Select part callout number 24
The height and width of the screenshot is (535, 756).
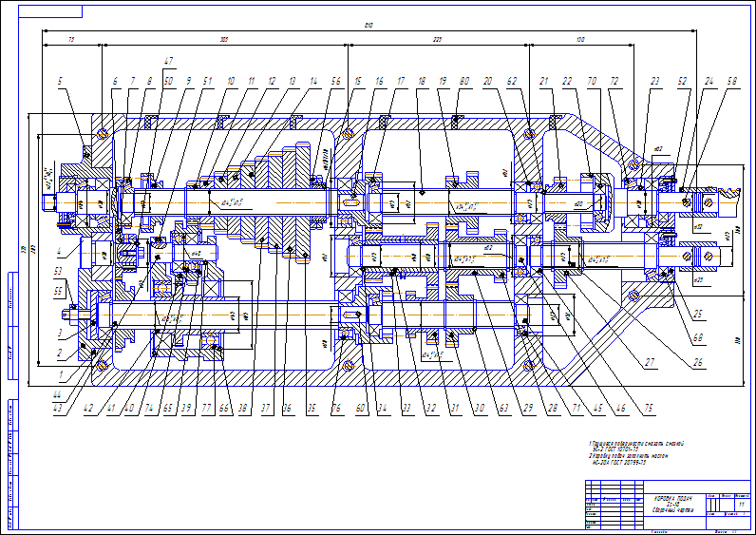click(x=709, y=83)
